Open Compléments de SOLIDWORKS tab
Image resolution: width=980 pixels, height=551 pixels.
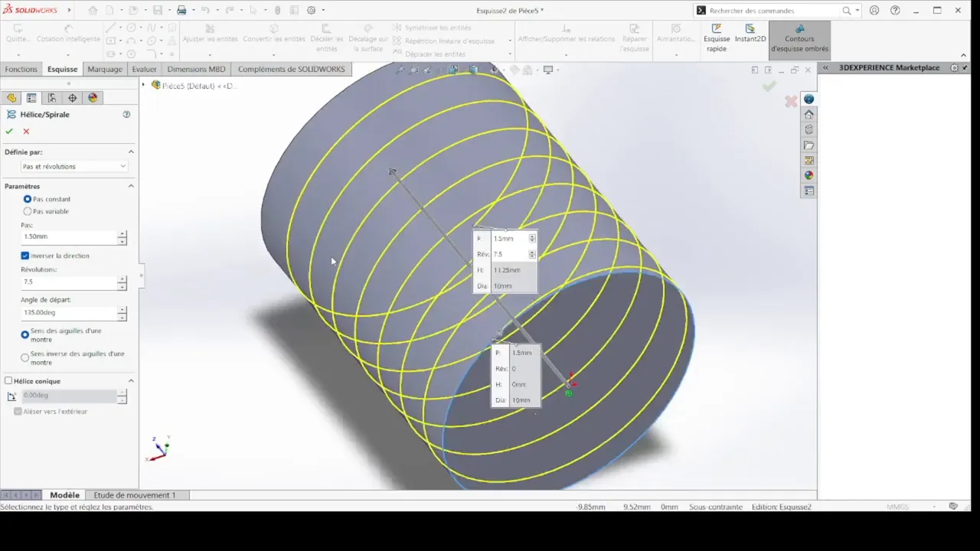291,69
